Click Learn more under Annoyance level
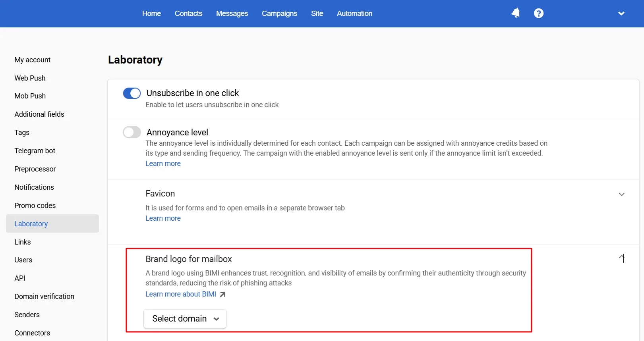The width and height of the screenshot is (644, 341). (x=163, y=164)
